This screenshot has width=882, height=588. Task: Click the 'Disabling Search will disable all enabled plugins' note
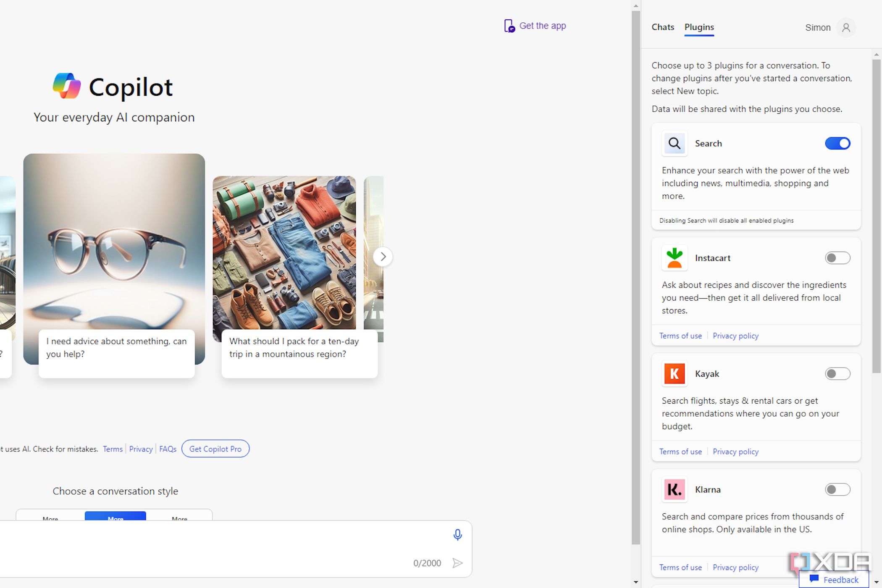pos(726,220)
